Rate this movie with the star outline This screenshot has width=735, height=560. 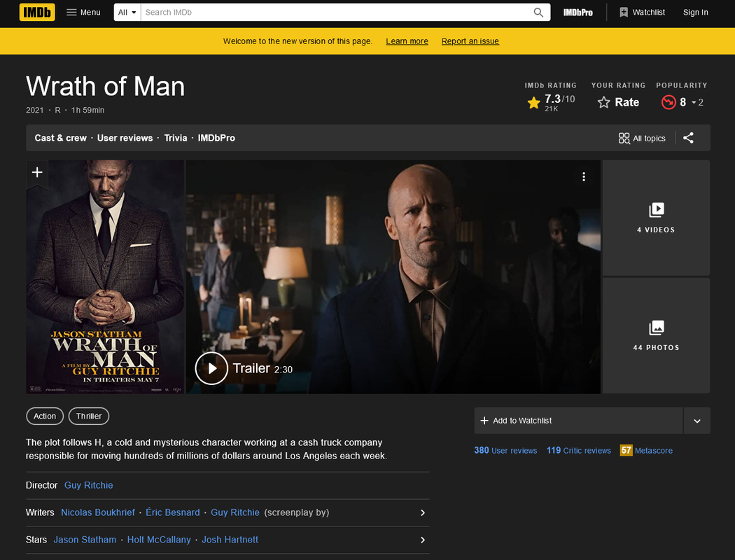pos(603,102)
